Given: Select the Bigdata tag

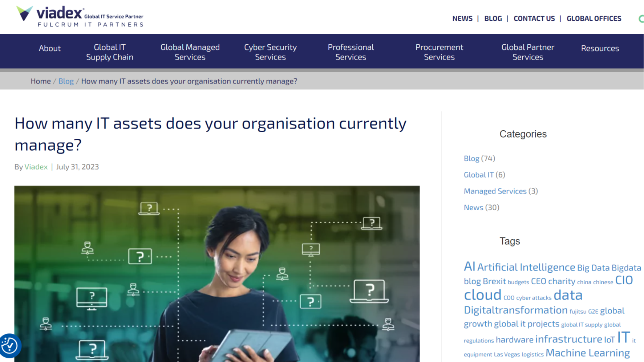Looking at the screenshot, I should click(626, 268).
